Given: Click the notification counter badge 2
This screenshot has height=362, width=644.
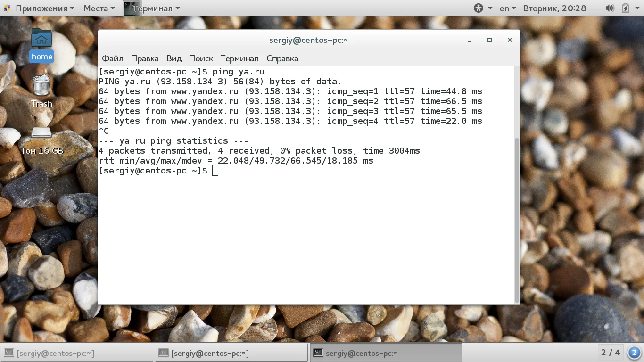Looking at the screenshot, I should [x=634, y=353].
